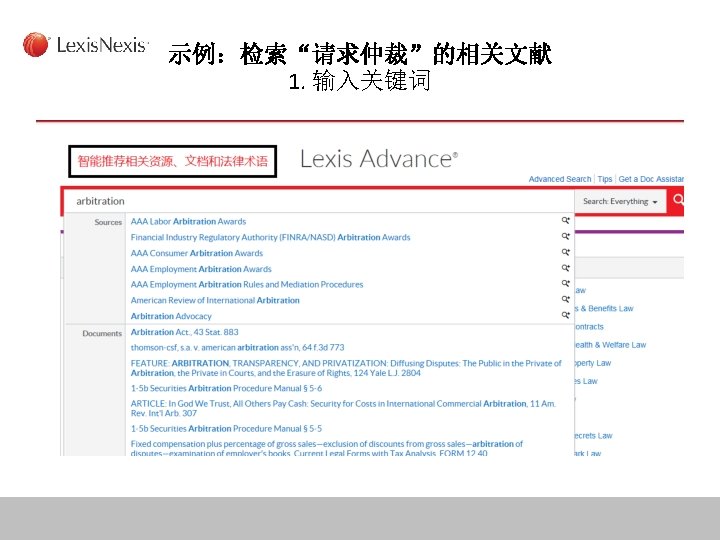Image resolution: width=720 pixels, height=540 pixels.
Task: Open the Search: Everything dropdown
Action: click(620, 201)
